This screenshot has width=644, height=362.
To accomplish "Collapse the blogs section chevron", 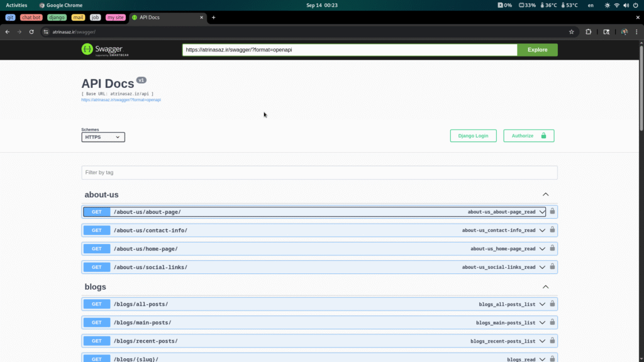I will pos(545,287).
